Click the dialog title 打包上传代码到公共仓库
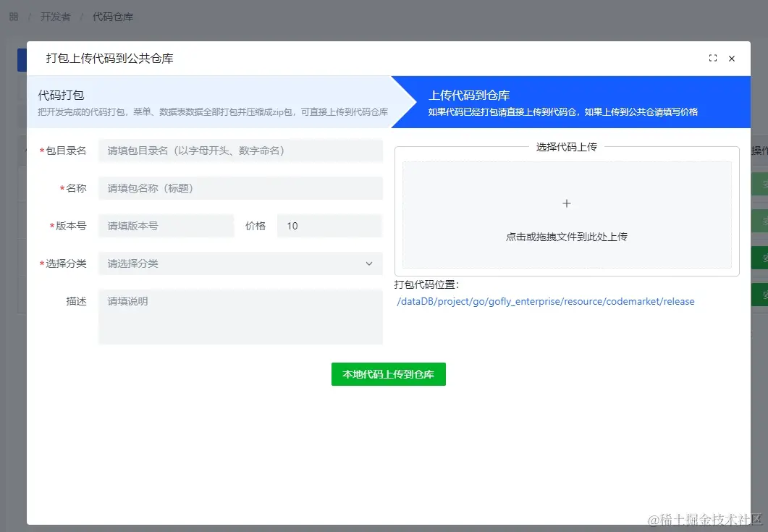The image size is (768, 532). [110, 59]
